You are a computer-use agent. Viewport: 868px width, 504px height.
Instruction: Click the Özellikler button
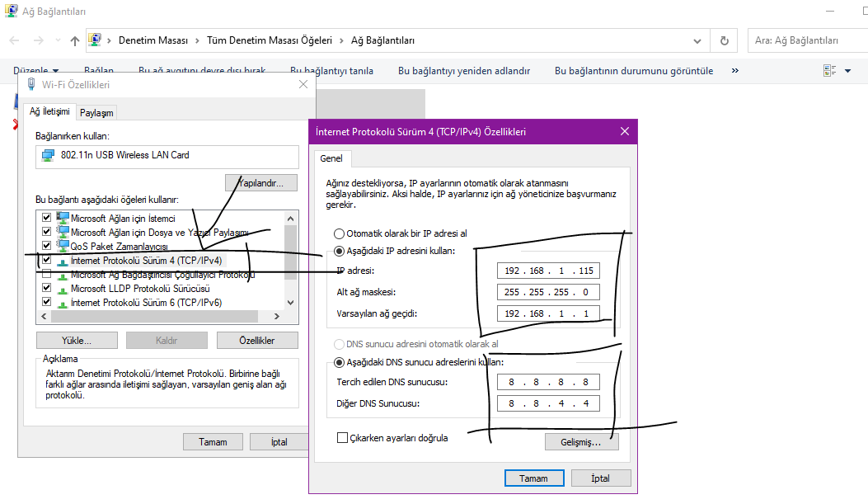click(x=257, y=340)
